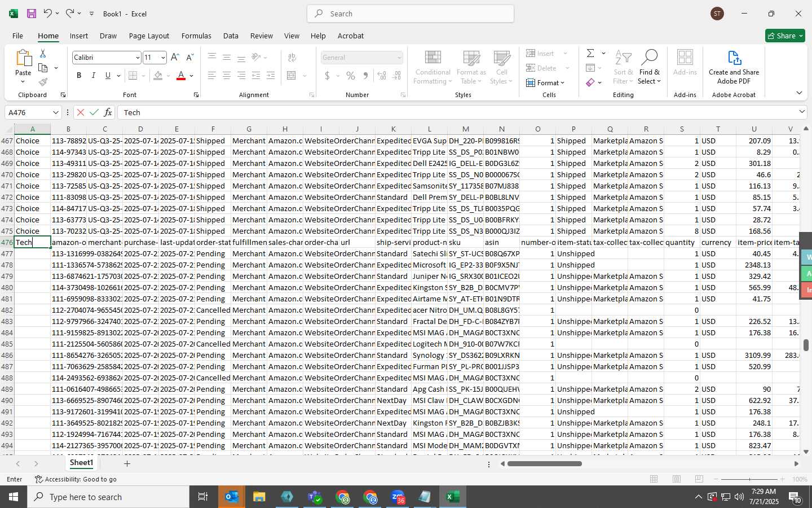
Task: Toggle Underline formatting
Action: point(108,76)
